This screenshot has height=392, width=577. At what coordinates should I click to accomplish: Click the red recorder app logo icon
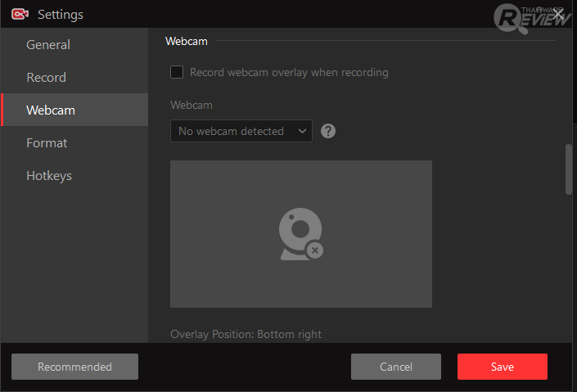click(20, 15)
